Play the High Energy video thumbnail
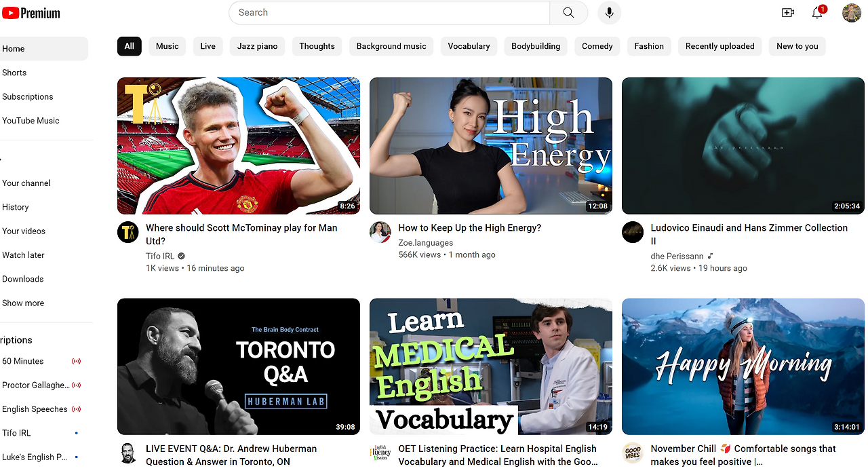Screen dimensions: 868x473 (x=491, y=146)
